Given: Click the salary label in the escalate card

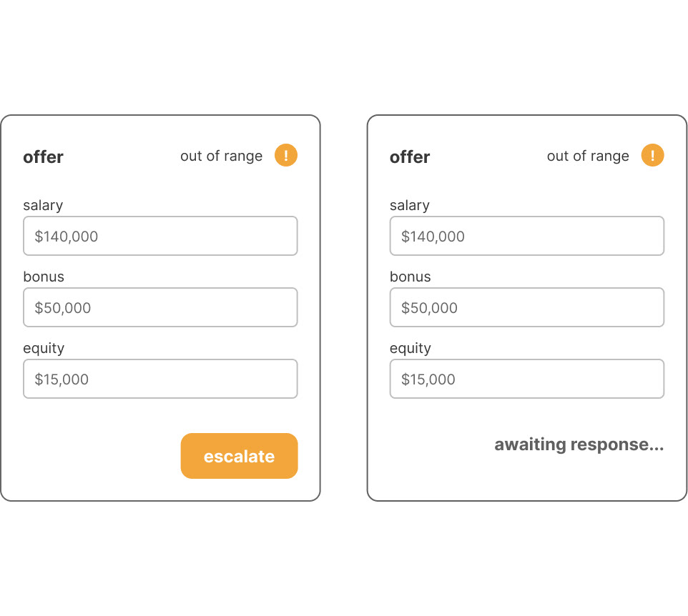Looking at the screenshot, I should click(x=43, y=205).
